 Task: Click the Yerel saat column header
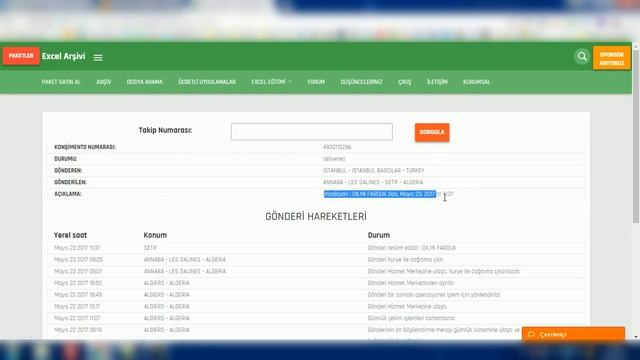click(x=70, y=235)
